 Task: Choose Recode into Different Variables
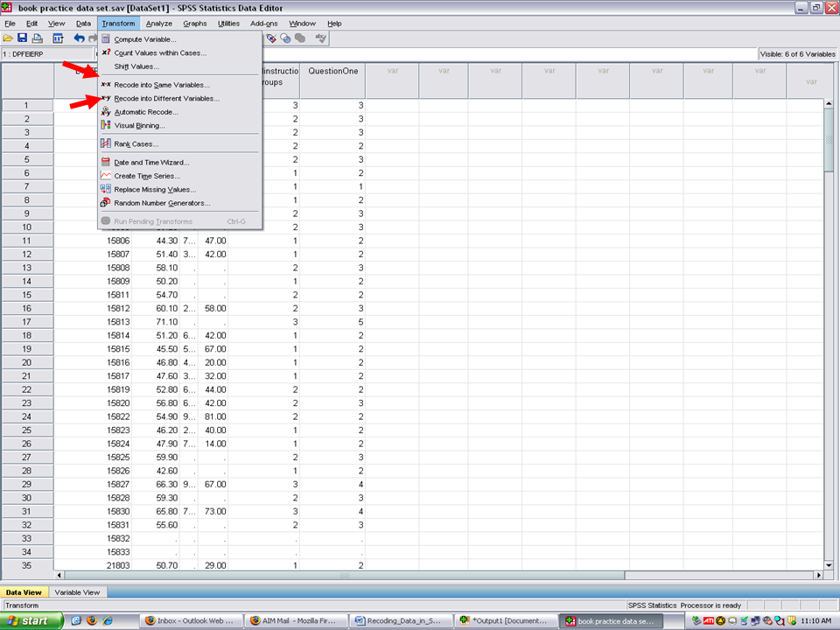(166, 99)
